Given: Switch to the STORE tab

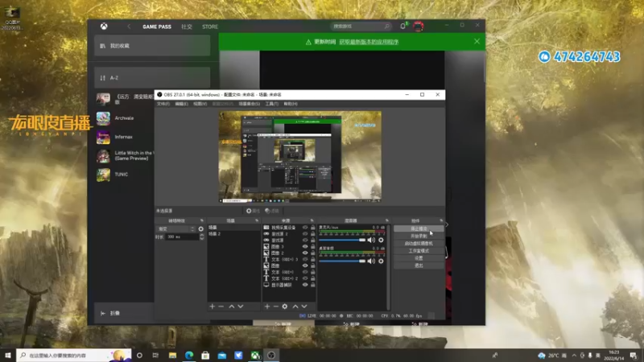Looking at the screenshot, I should 210,27.
